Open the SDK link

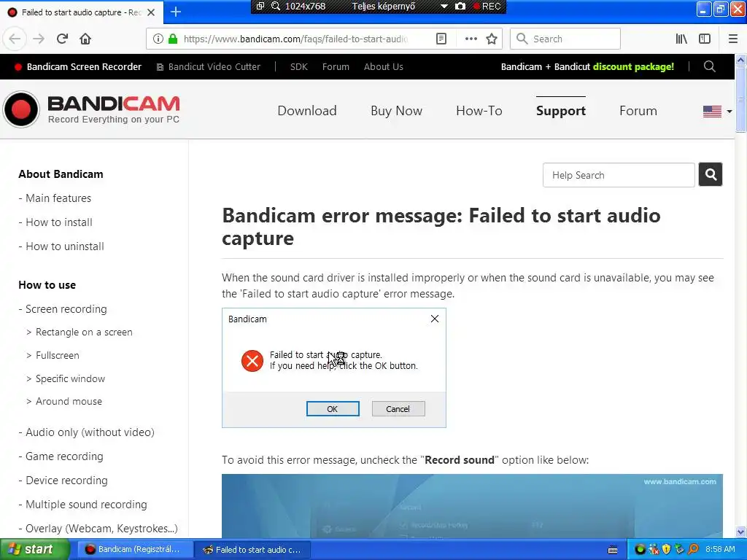pos(298,66)
